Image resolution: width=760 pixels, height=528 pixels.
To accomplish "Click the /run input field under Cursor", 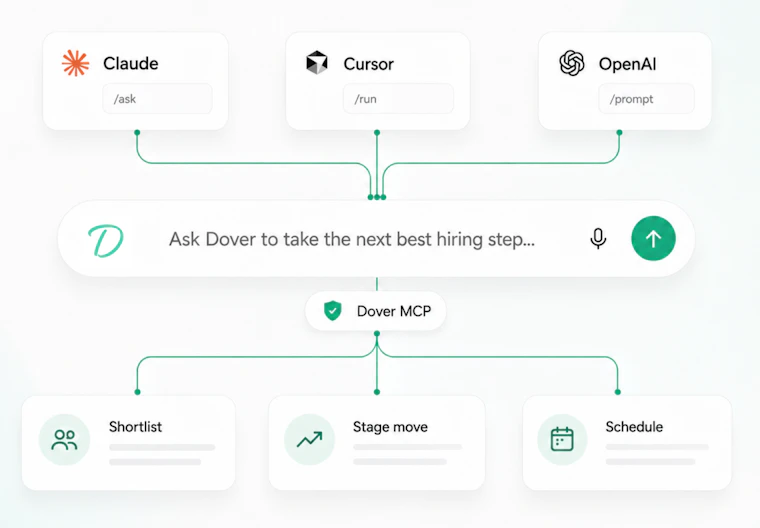I will tap(398, 99).
